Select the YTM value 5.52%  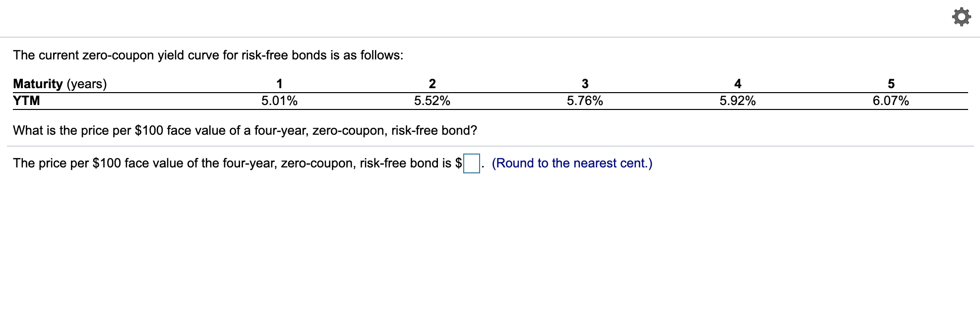click(x=433, y=101)
